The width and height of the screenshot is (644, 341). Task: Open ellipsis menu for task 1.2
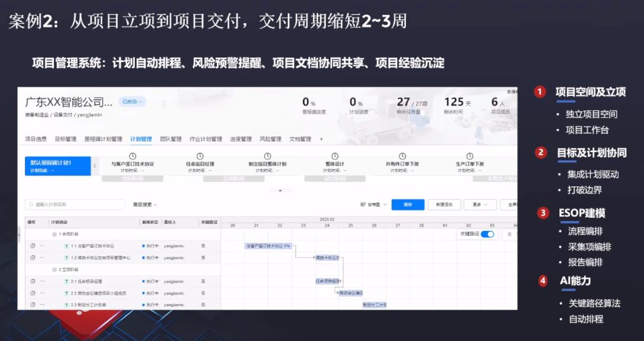pyautogui.click(x=42, y=258)
